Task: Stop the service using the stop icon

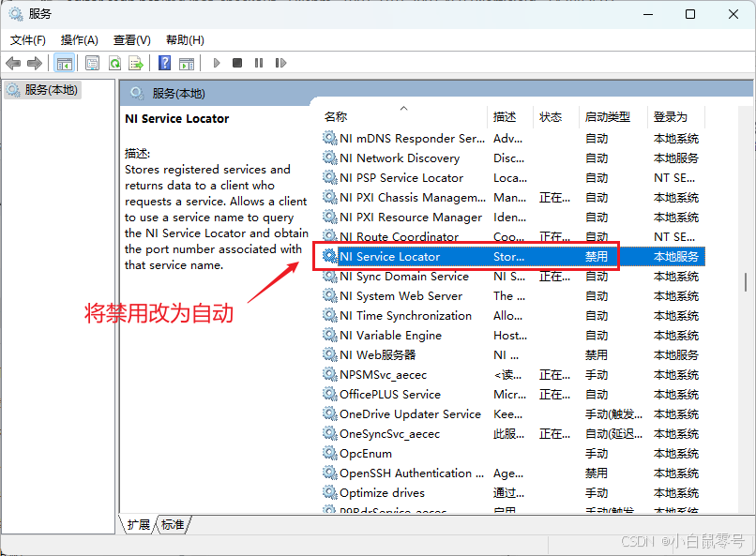Action: coord(238,63)
